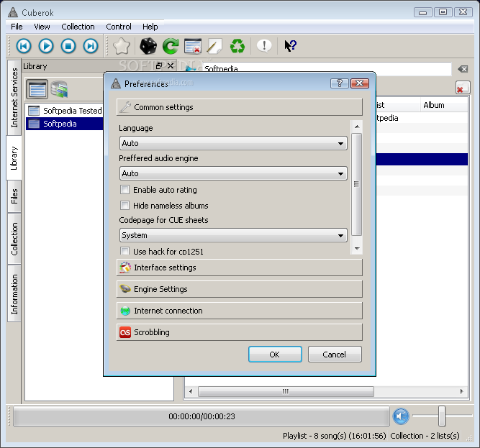Image resolution: width=480 pixels, height=448 pixels.
Task: Enable auto rating checkbox
Action: pyautogui.click(x=125, y=190)
